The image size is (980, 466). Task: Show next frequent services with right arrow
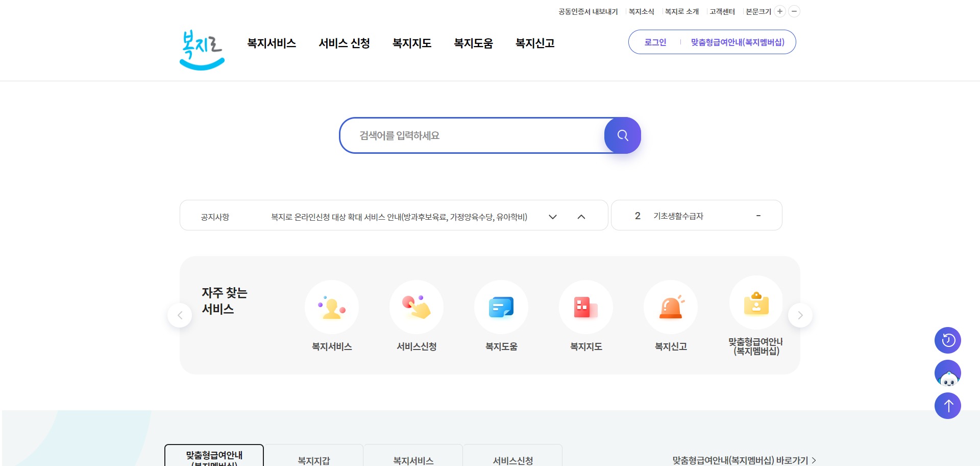[800, 315]
